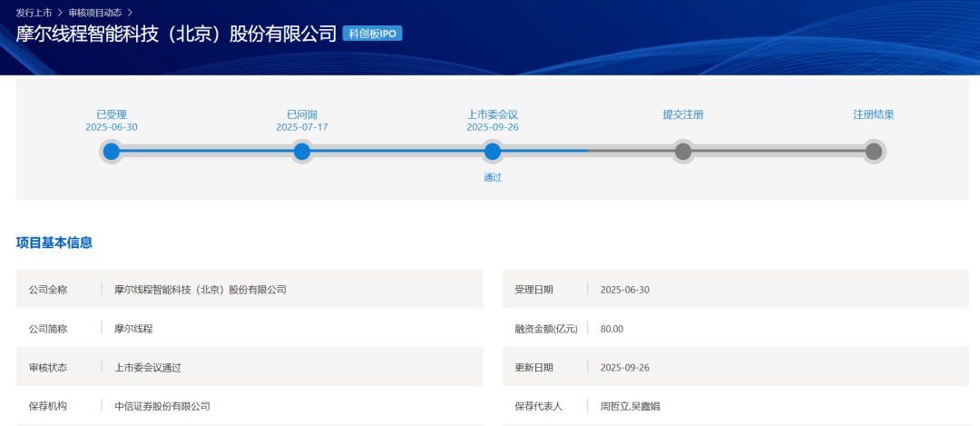980x426 pixels.
Task: Click the 已受理 stage label
Action: pyautogui.click(x=112, y=114)
